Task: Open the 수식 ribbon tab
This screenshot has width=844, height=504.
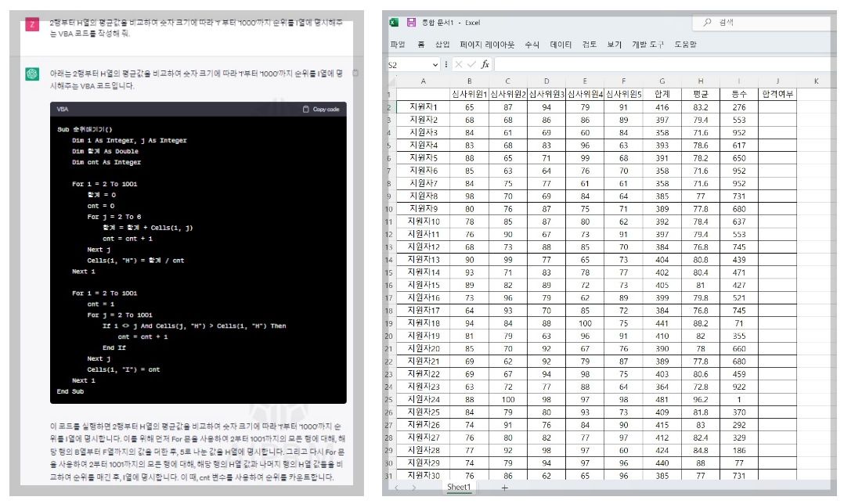Action: pos(532,45)
